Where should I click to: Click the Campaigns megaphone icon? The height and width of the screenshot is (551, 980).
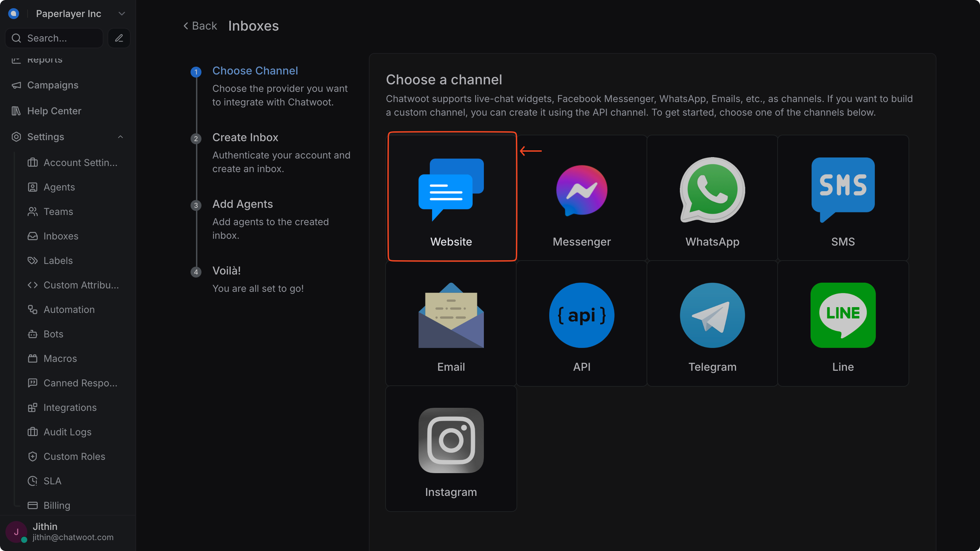tap(16, 85)
